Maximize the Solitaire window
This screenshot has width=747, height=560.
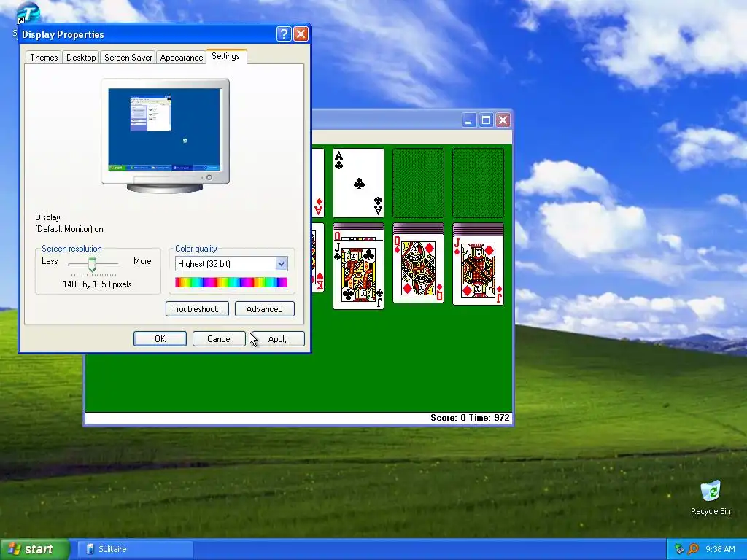coord(486,120)
